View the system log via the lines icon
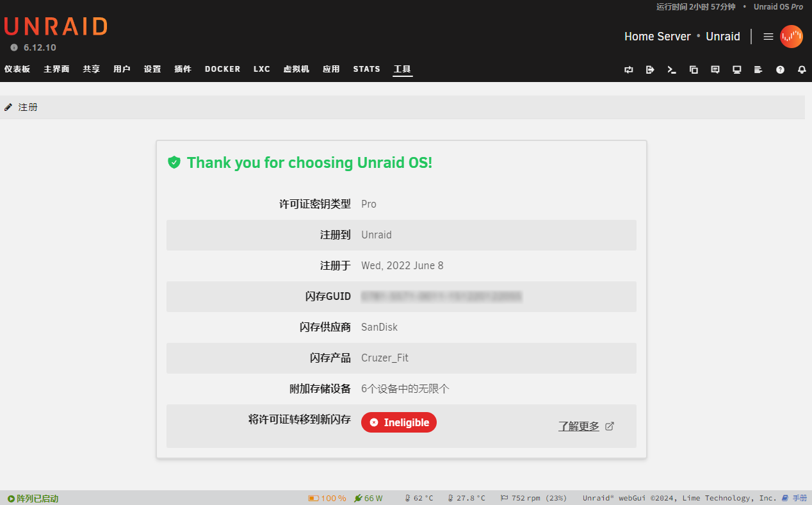 click(x=758, y=70)
